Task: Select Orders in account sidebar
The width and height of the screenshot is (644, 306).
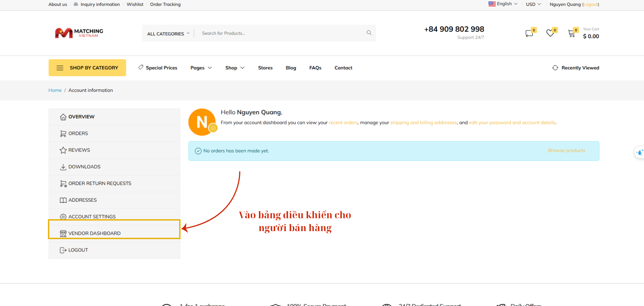Action: (78, 134)
